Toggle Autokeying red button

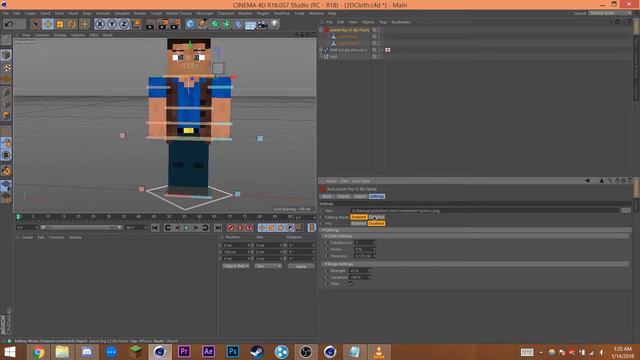[240, 227]
